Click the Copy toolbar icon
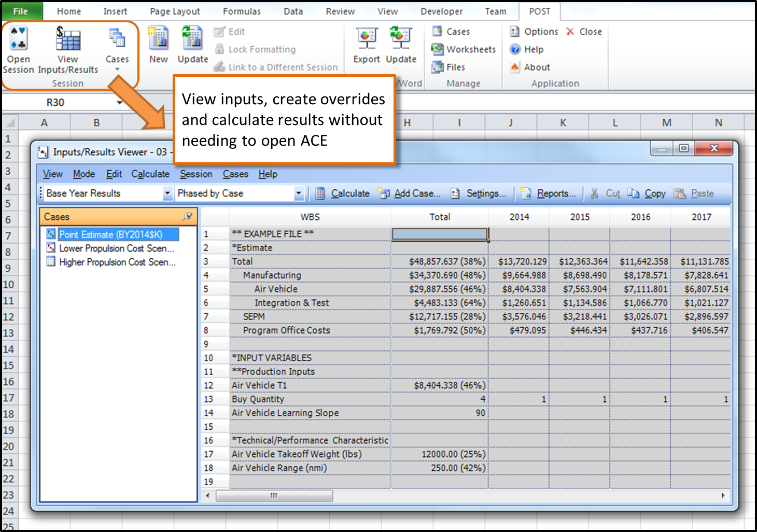The image size is (757, 532). tap(633, 193)
